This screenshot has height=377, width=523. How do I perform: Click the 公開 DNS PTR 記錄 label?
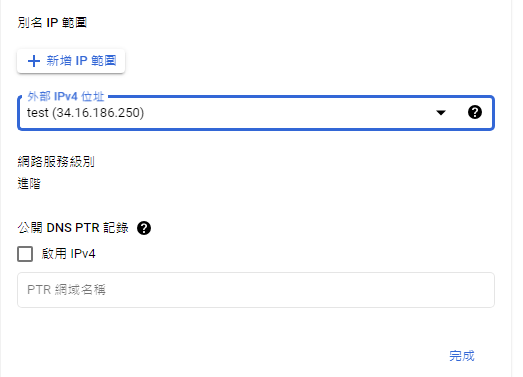[x=73, y=228]
